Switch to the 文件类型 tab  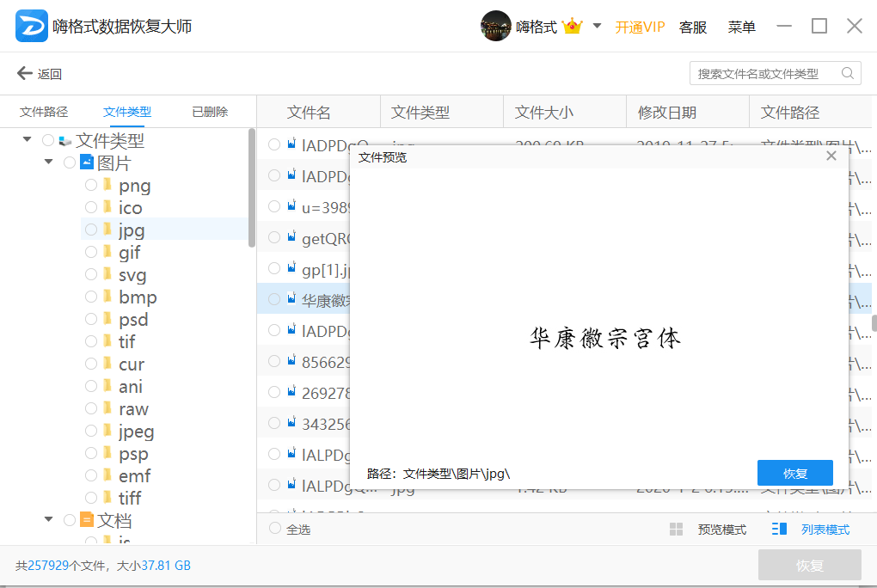pos(127,112)
